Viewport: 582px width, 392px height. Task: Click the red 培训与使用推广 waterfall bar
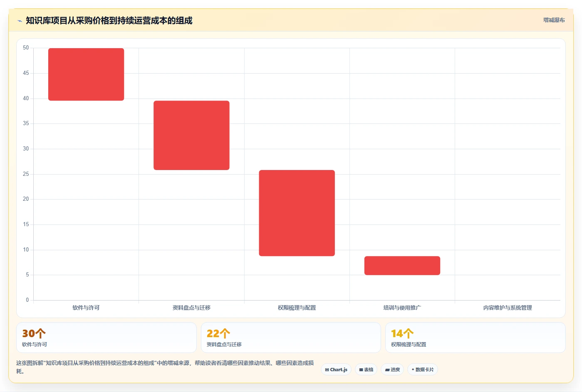[402, 266]
